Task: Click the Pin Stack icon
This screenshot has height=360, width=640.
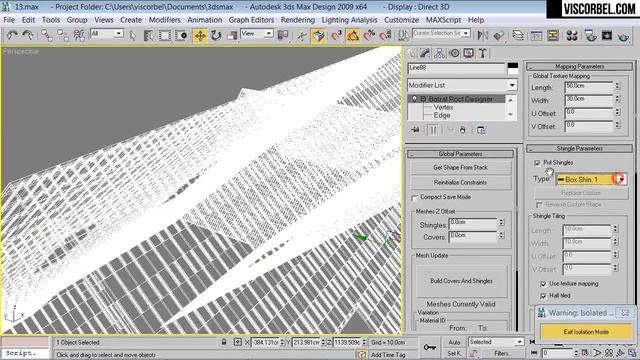Action: [x=415, y=130]
